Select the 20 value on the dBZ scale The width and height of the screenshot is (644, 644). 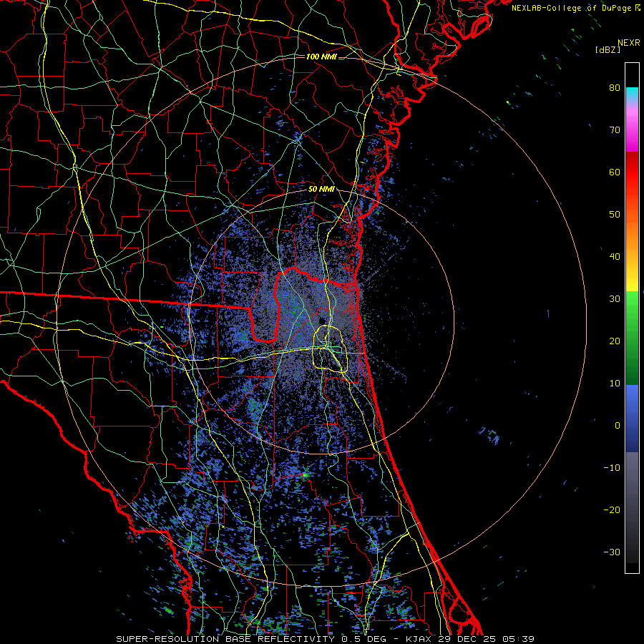pyautogui.click(x=615, y=341)
